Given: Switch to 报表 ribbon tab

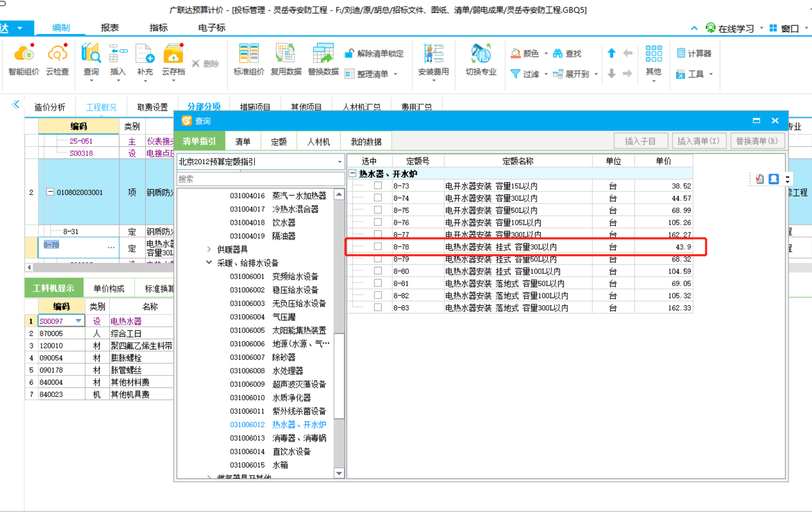Looking at the screenshot, I should (110, 28).
